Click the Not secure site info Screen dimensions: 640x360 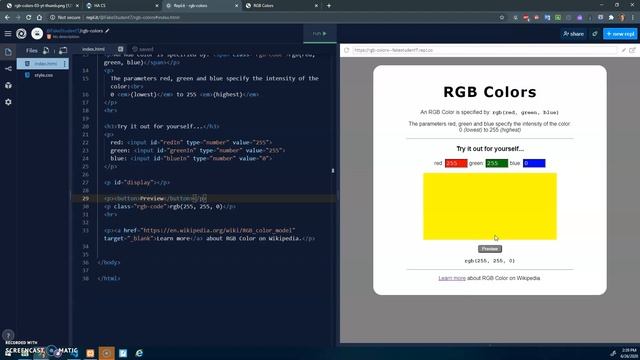click(63, 18)
